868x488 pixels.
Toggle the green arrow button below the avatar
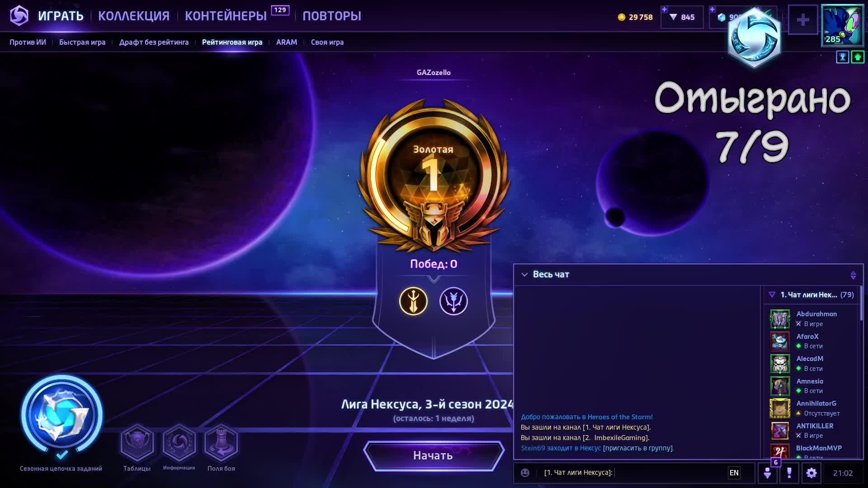click(x=858, y=57)
